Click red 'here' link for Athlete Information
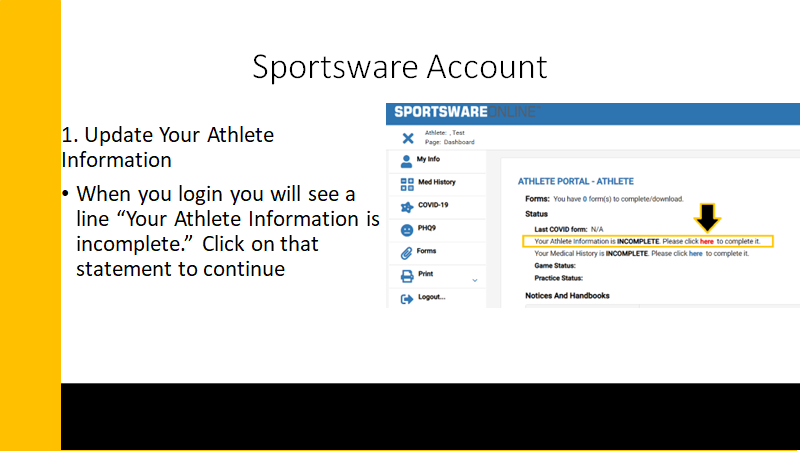Viewport: 800px width, 451px height. click(707, 241)
